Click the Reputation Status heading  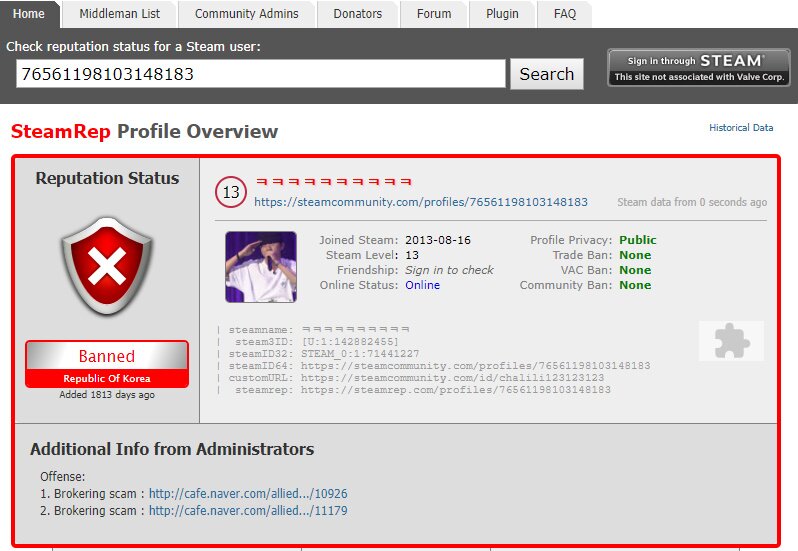[107, 178]
